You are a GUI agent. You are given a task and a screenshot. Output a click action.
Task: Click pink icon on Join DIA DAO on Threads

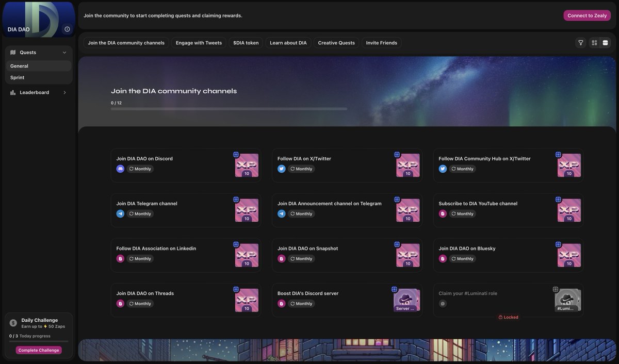click(x=120, y=304)
